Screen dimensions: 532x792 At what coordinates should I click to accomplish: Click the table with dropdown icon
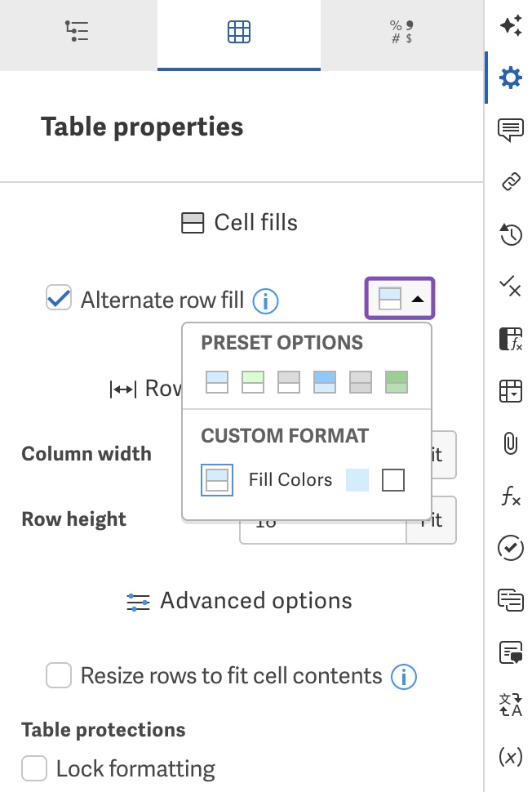pos(510,391)
